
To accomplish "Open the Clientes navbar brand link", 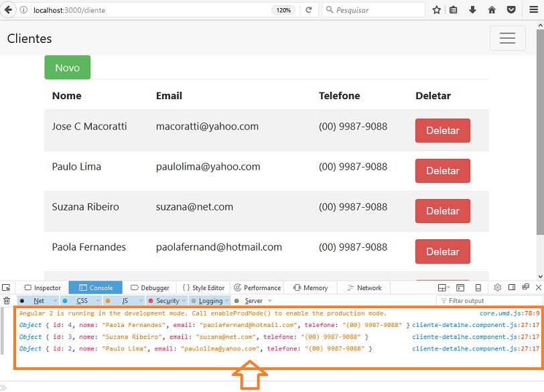I will [x=29, y=38].
